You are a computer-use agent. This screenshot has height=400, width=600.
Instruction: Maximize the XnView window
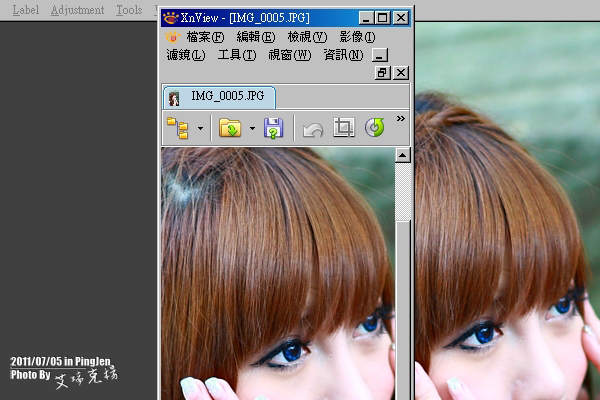pos(383,18)
